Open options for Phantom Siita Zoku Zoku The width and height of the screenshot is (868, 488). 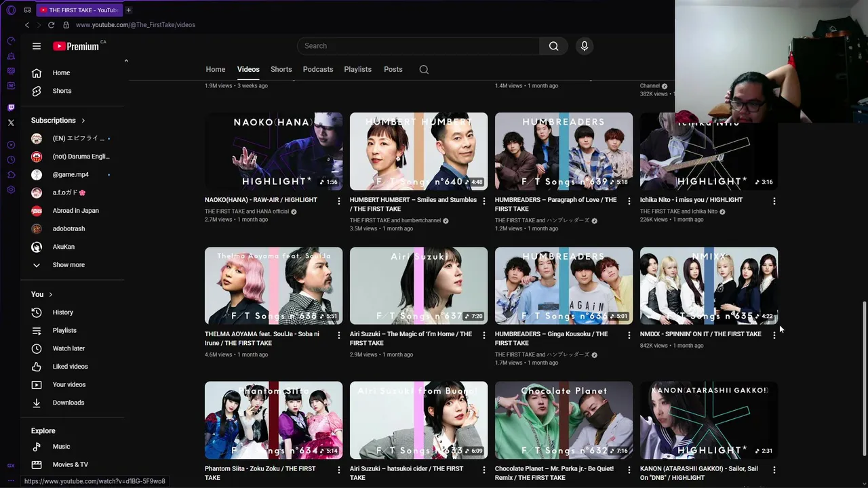tap(339, 469)
